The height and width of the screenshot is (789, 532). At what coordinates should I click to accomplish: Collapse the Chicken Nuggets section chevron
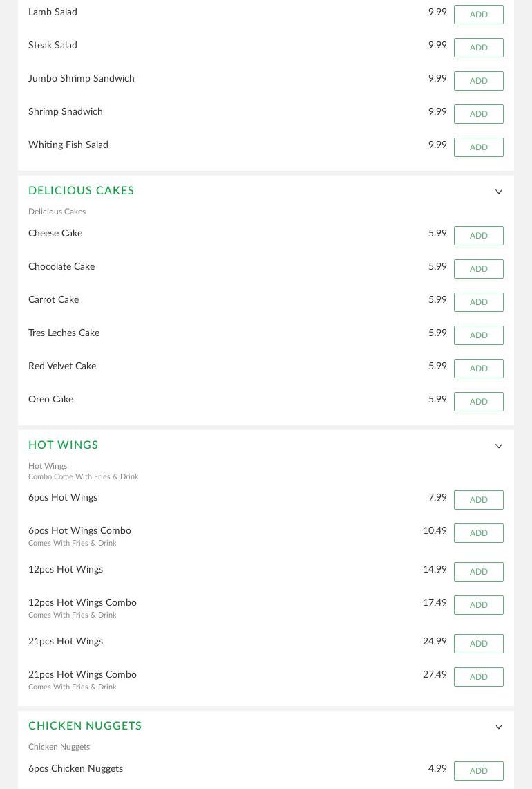coord(498,727)
